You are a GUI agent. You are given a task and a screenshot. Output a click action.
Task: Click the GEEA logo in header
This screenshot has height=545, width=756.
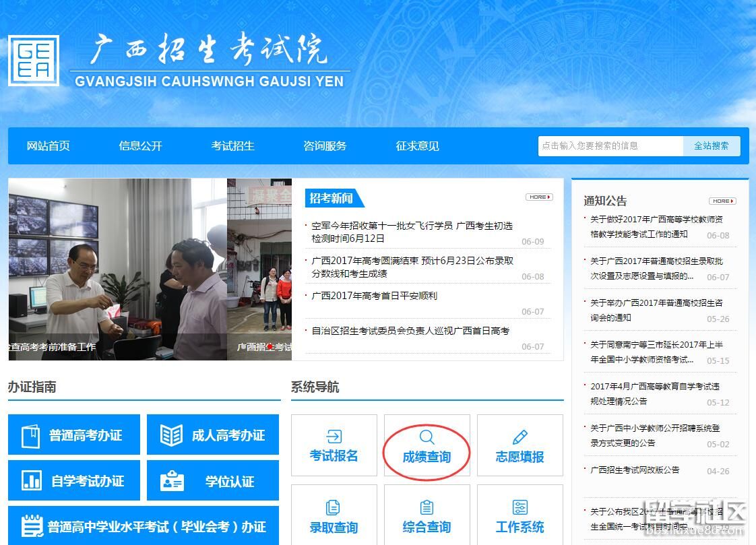click(34, 61)
